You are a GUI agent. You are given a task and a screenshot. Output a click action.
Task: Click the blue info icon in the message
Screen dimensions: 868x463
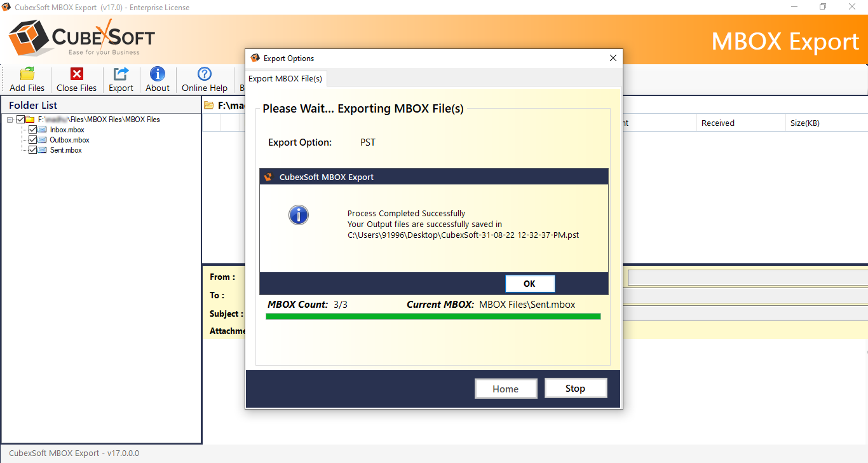298,215
